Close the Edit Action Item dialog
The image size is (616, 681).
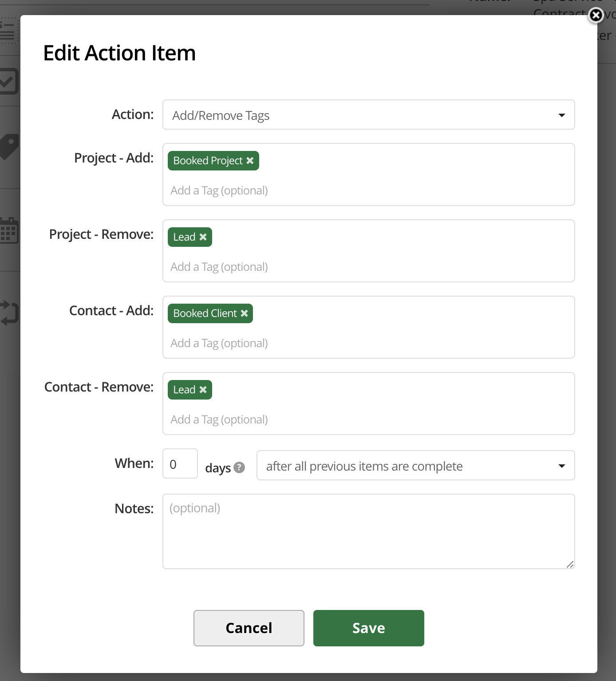(596, 16)
